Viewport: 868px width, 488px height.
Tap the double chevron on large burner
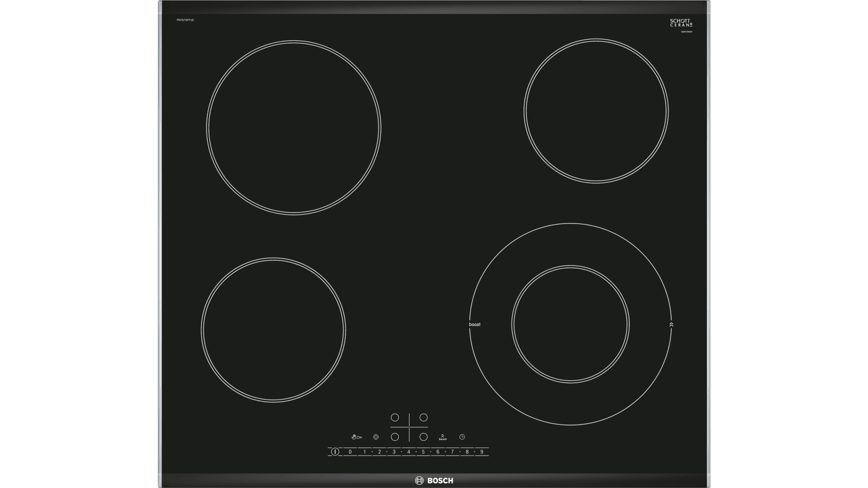[x=671, y=324]
